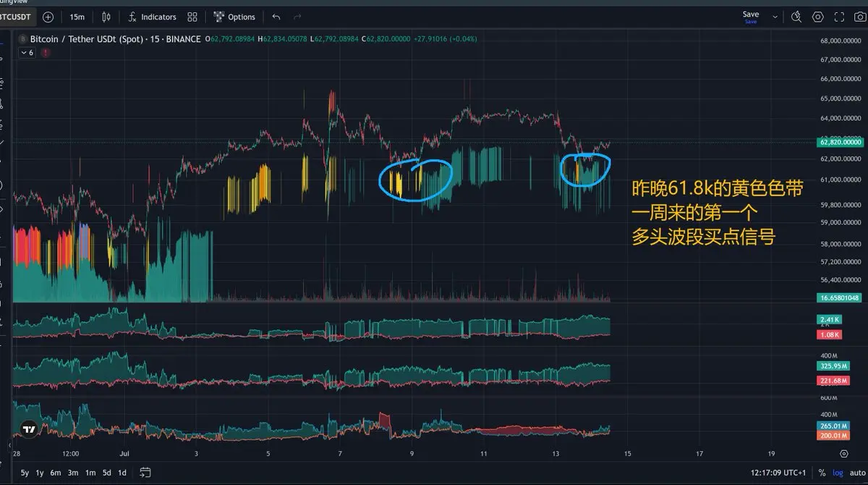Open the Options menu
This screenshot has width=868, height=485.
pyautogui.click(x=234, y=17)
